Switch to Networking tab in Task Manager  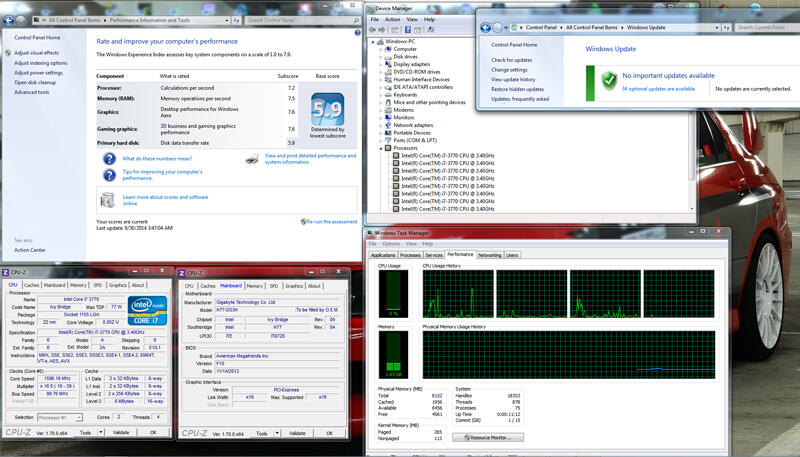tap(490, 255)
